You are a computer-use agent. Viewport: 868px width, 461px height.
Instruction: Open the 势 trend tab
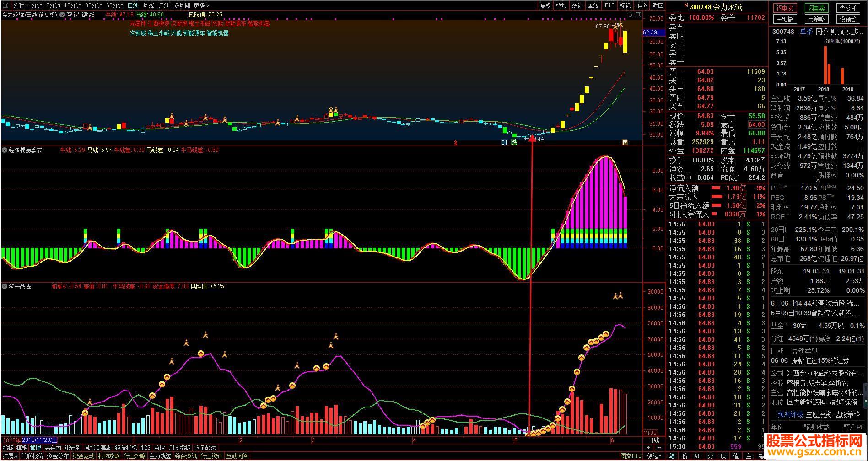click(710, 456)
